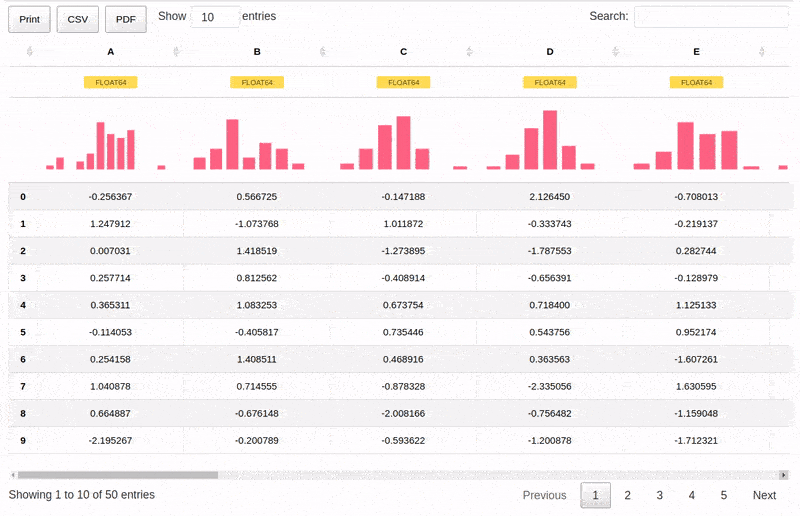
Task: Select cell value 1.125133
Action: 696,305
